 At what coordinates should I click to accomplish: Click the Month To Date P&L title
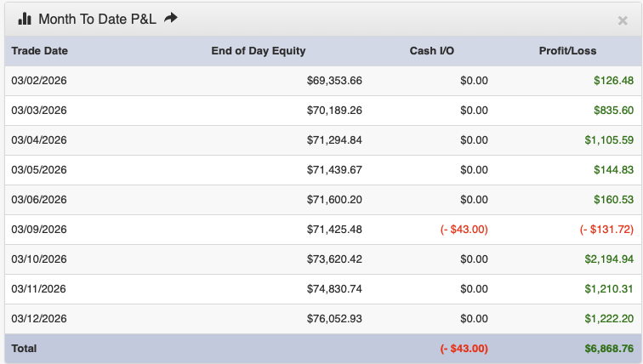click(97, 19)
